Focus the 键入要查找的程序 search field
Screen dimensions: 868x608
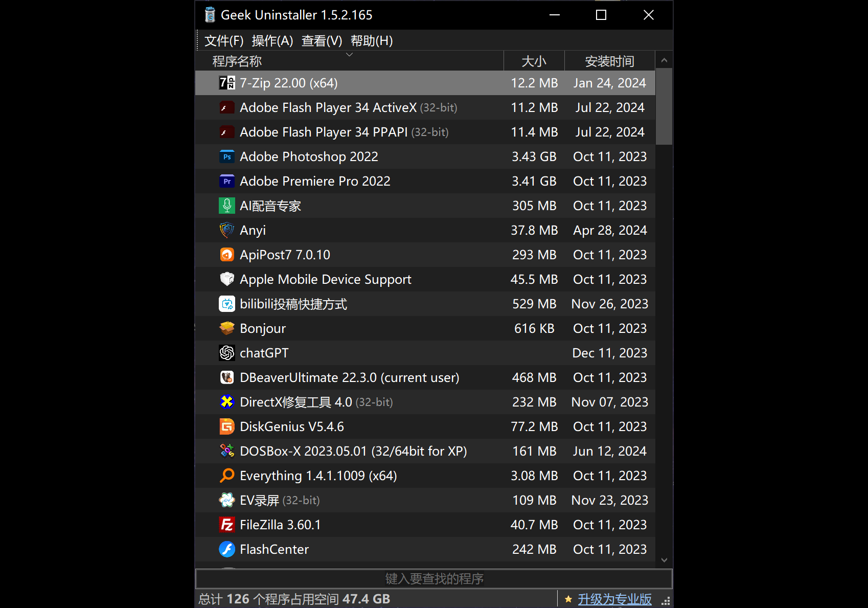(x=434, y=578)
